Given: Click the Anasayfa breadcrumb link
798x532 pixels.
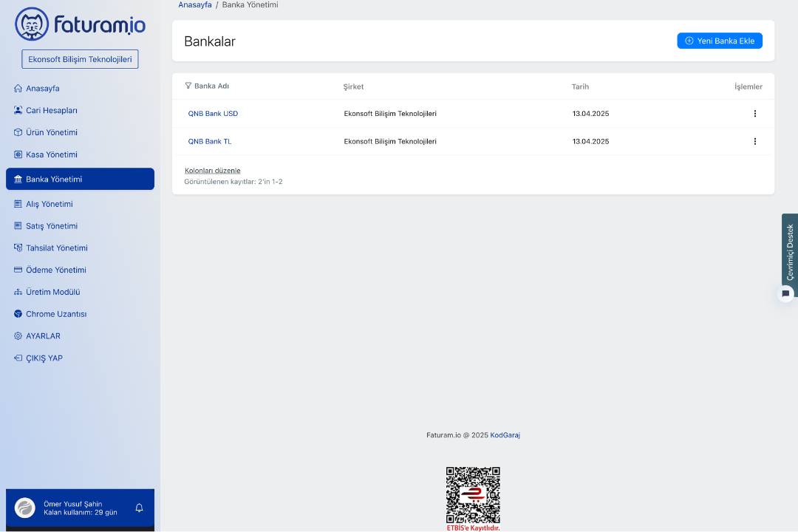Looking at the screenshot, I should 195,4.
